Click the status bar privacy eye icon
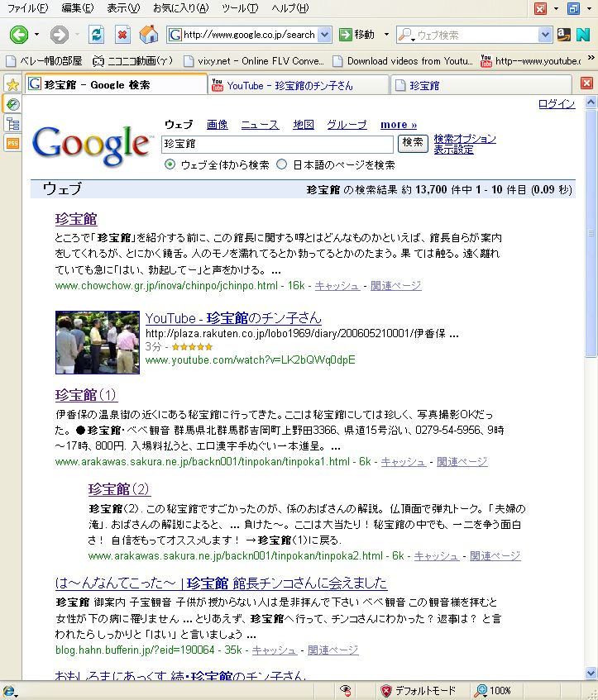598x700 pixels. 345,691
